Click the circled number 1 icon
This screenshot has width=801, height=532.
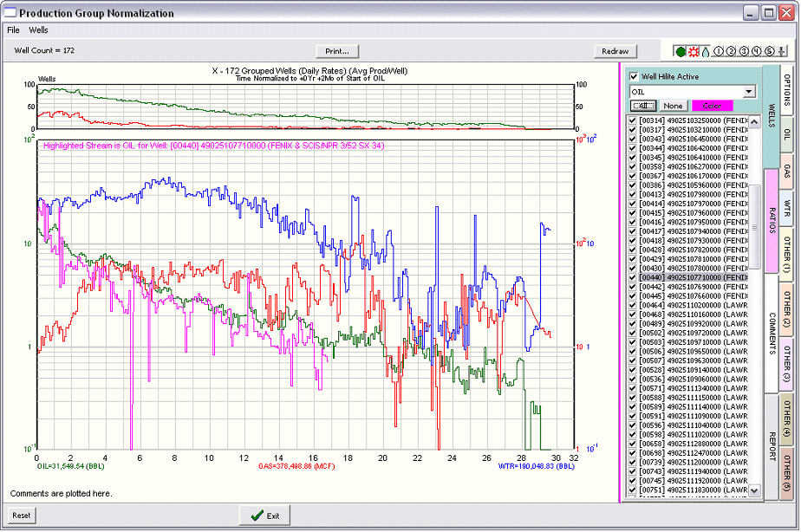[x=718, y=51]
